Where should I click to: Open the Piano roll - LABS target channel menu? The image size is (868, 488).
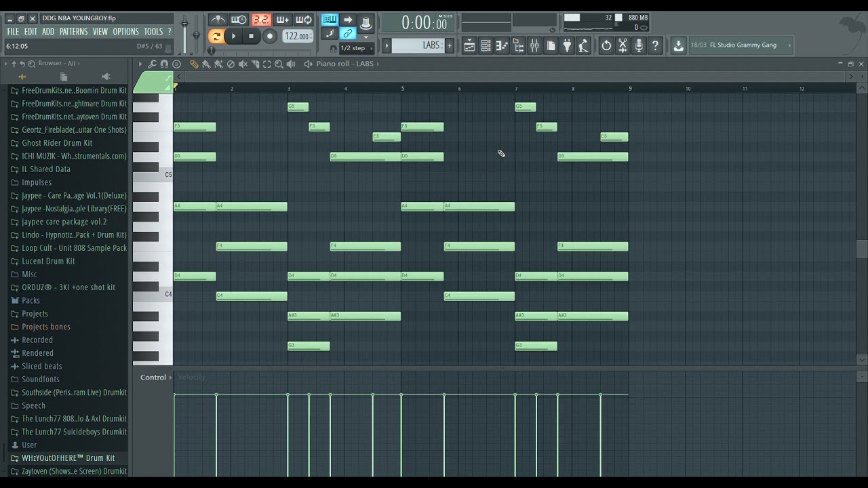pyautogui.click(x=344, y=64)
